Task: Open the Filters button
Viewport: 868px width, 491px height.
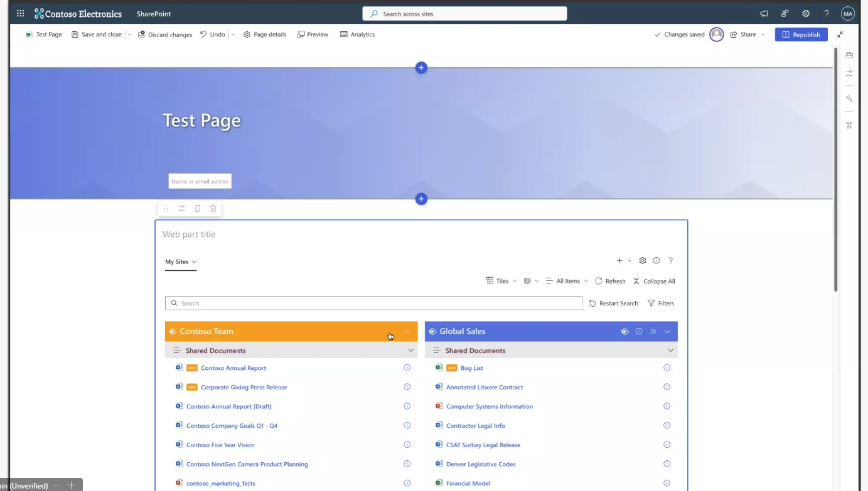Action: 661,303
